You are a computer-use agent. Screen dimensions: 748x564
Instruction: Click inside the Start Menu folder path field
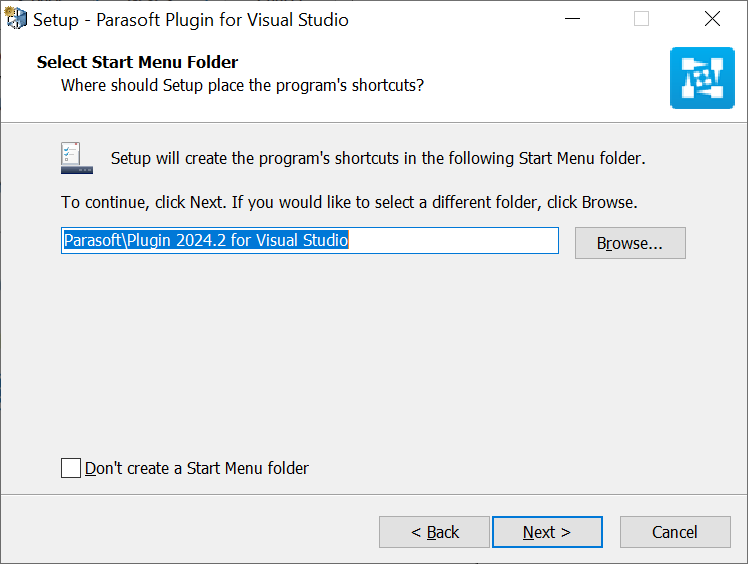[x=310, y=240]
